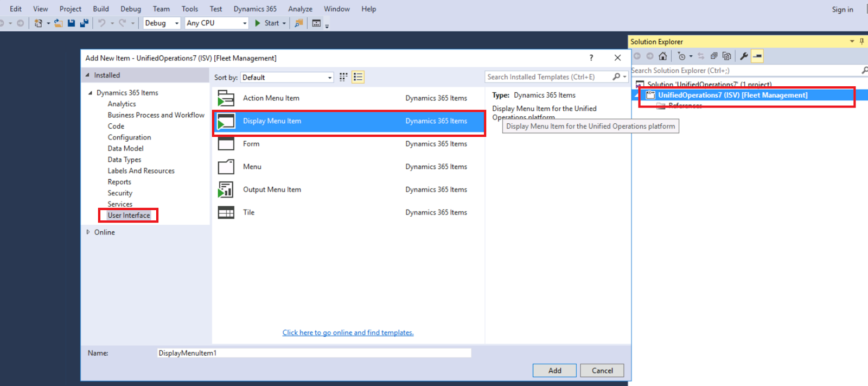Open the View menu
Screen dimensions: 868x386
pyautogui.click(x=40, y=9)
